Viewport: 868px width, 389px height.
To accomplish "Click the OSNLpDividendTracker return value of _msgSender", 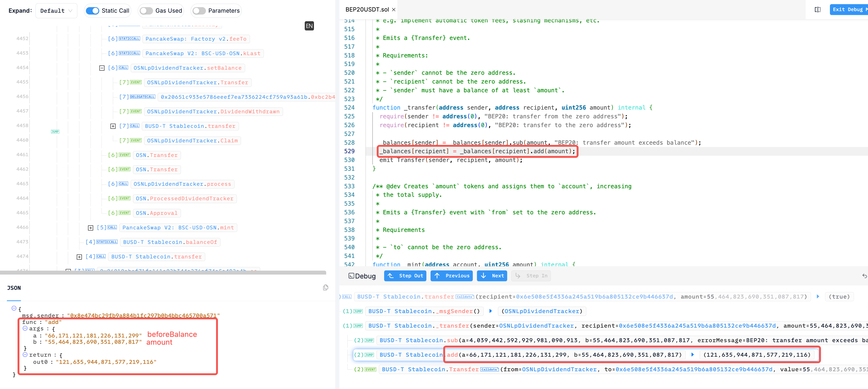I will pyautogui.click(x=542, y=311).
